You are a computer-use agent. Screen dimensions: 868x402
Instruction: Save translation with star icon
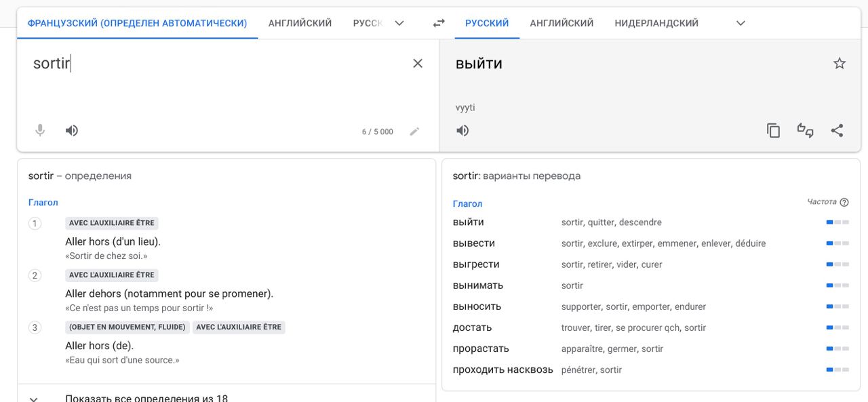tap(840, 64)
